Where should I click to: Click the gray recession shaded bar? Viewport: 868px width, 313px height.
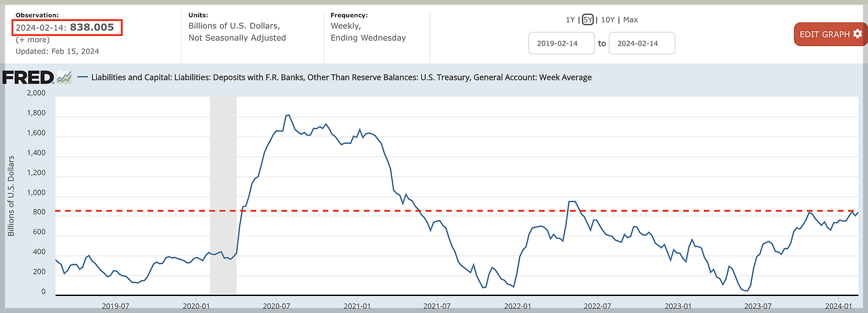223,196
